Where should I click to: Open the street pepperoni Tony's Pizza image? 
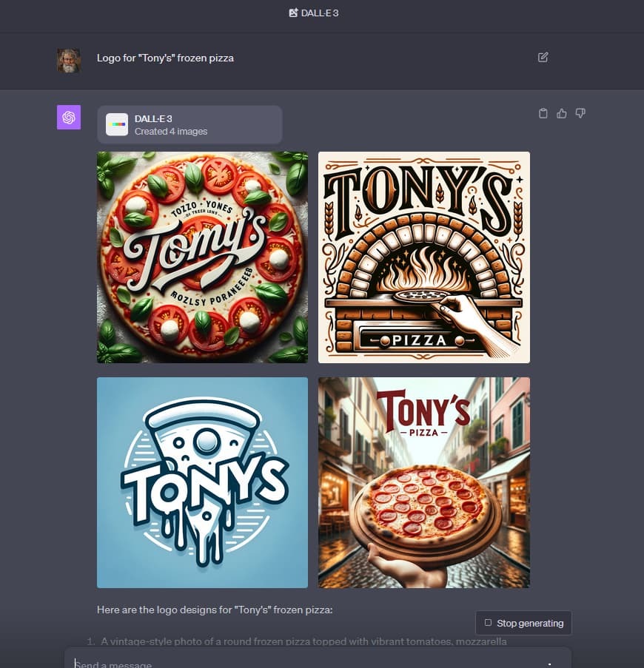[x=424, y=482]
